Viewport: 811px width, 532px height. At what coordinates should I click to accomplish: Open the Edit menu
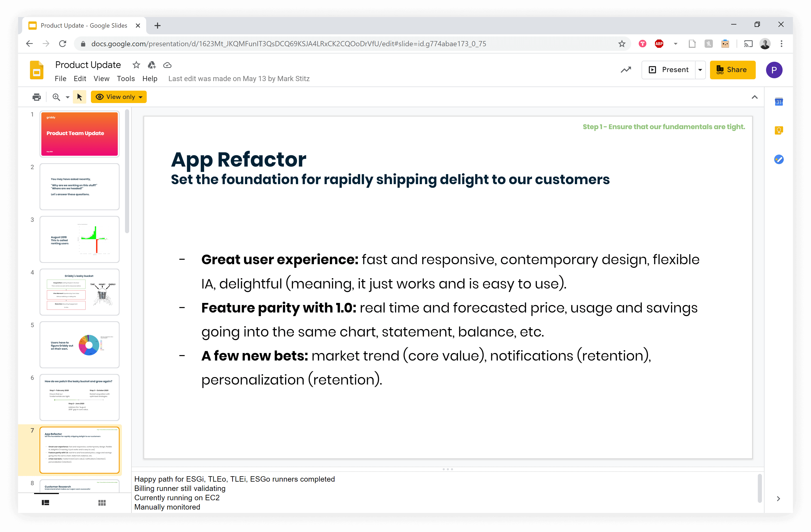point(80,79)
